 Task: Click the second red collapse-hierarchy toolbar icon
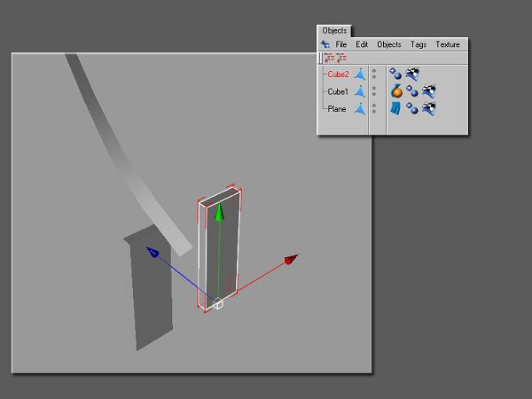click(x=340, y=58)
